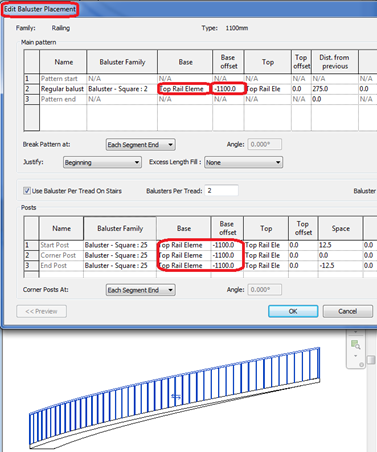Click Corner Post Base Top Rail Element cell
This screenshot has height=452, width=377.
coord(184,255)
